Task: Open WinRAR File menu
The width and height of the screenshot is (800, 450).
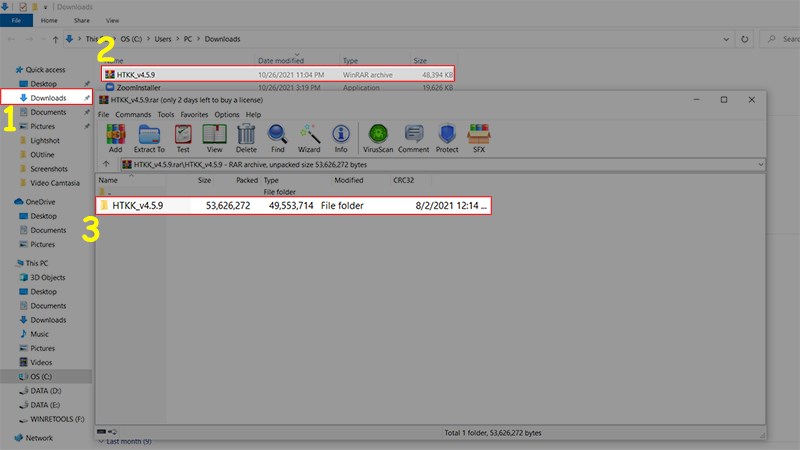Action: (104, 114)
